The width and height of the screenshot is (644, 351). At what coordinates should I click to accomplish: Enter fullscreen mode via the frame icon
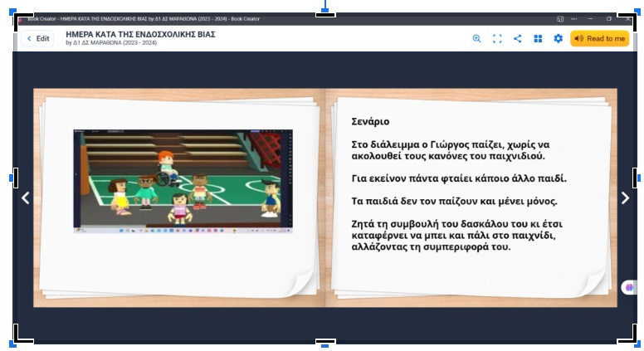click(x=497, y=38)
